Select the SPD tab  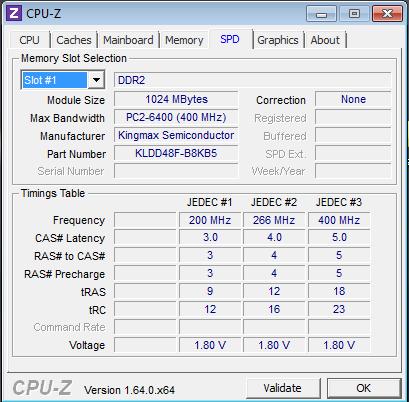tap(230, 39)
